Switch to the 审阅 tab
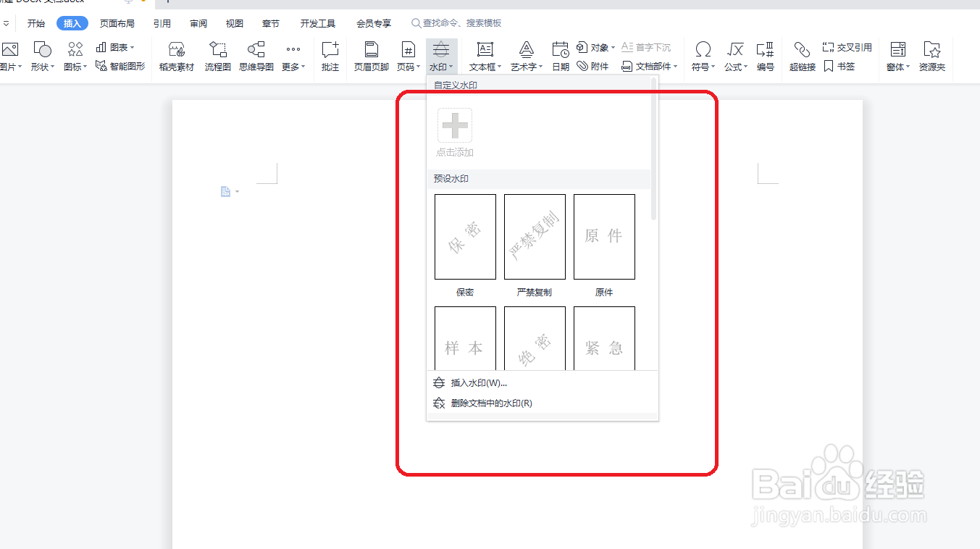The image size is (980, 549). pyautogui.click(x=198, y=23)
